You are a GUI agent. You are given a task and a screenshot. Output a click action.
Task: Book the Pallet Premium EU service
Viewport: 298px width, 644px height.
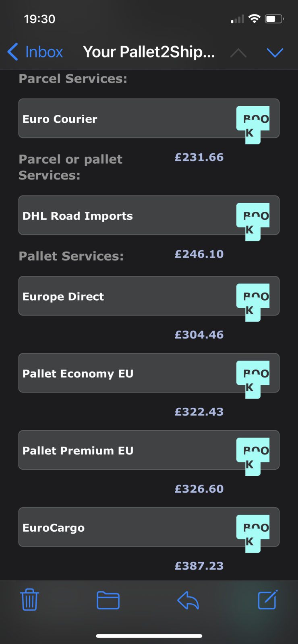253,456
